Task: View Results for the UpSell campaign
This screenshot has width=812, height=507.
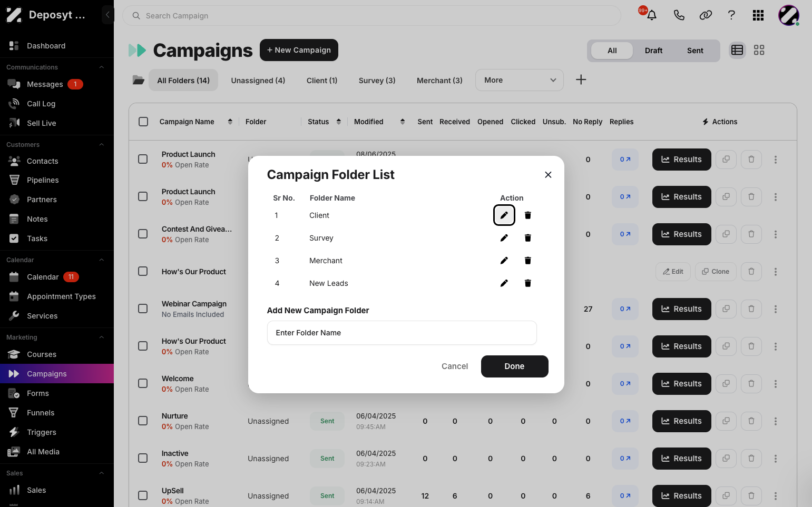Action: click(x=681, y=496)
